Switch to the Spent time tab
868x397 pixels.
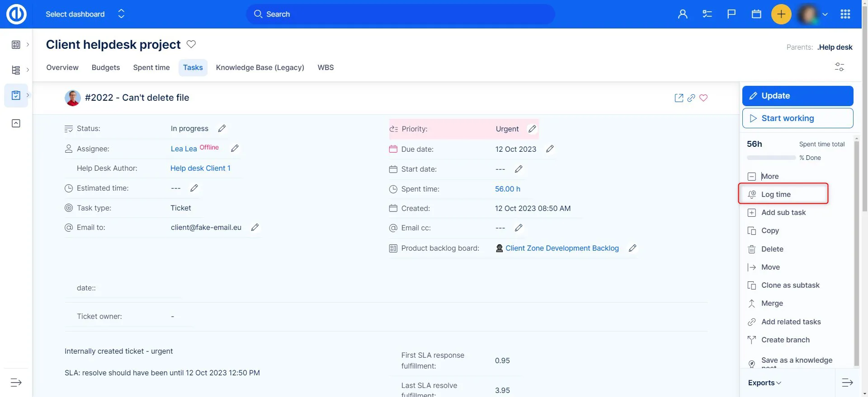pyautogui.click(x=151, y=68)
